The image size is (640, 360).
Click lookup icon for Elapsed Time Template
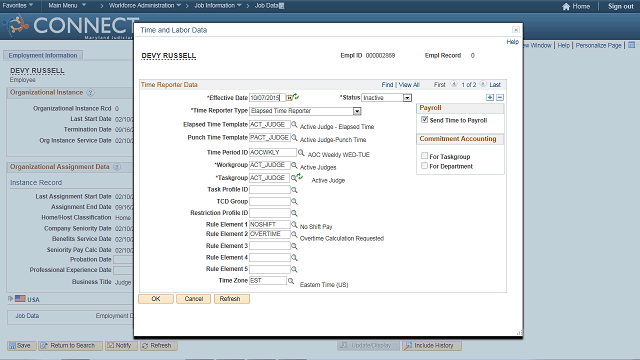[294, 124]
